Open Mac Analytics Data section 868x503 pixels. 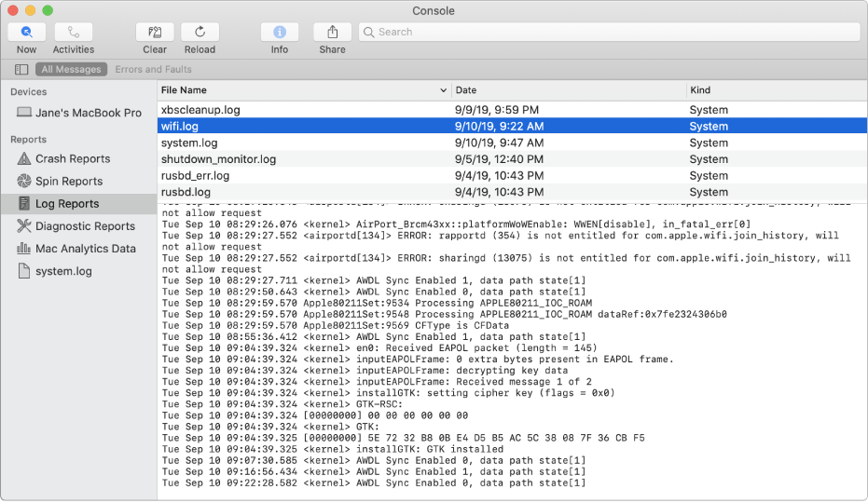pos(85,249)
